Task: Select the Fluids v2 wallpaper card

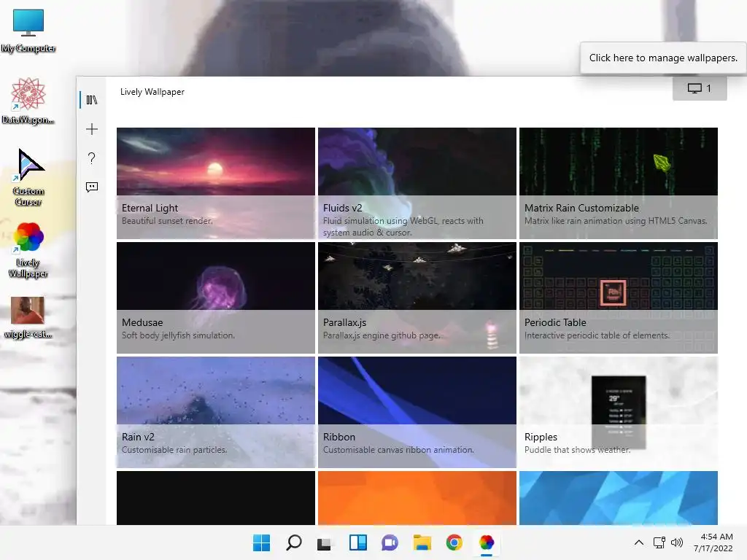Action: [x=417, y=183]
